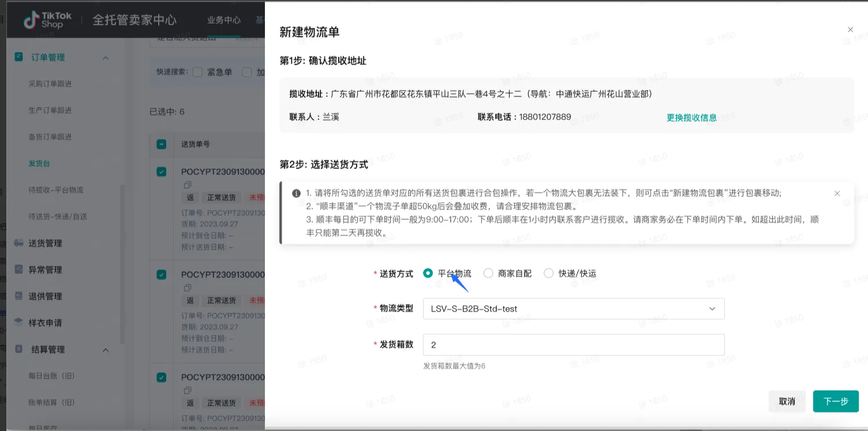Click the 已选中: 6 text

[167, 111]
